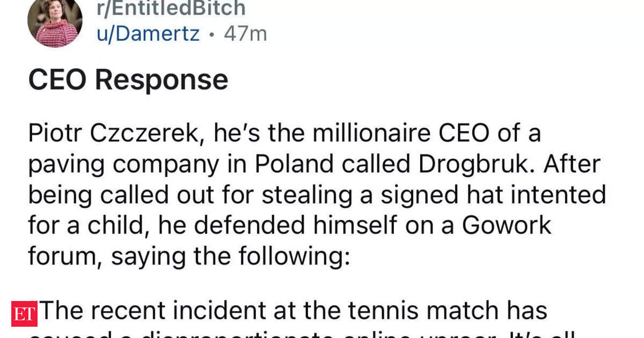Open the "CEO Response" post title
Viewport: 644px width, 338px height.
[128, 80]
